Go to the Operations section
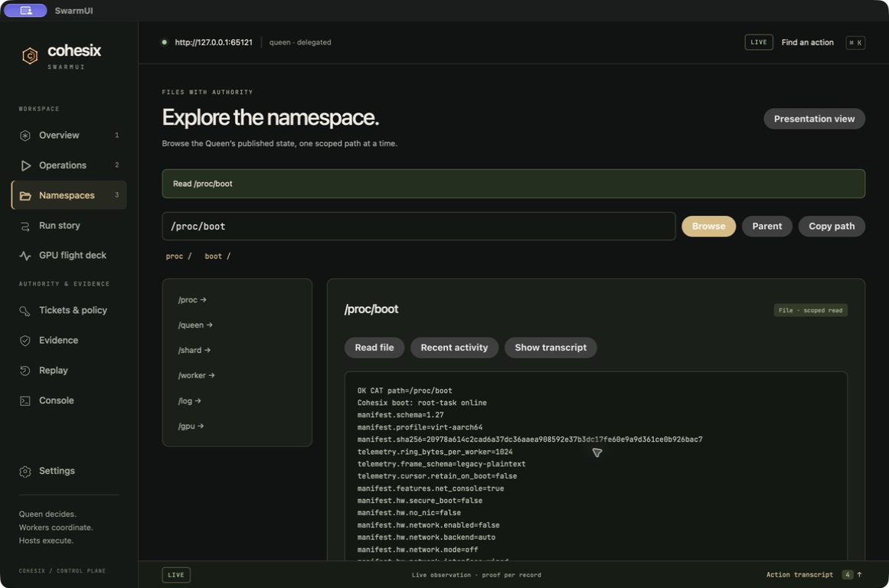The height and width of the screenshot is (588, 889). click(x=69, y=165)
